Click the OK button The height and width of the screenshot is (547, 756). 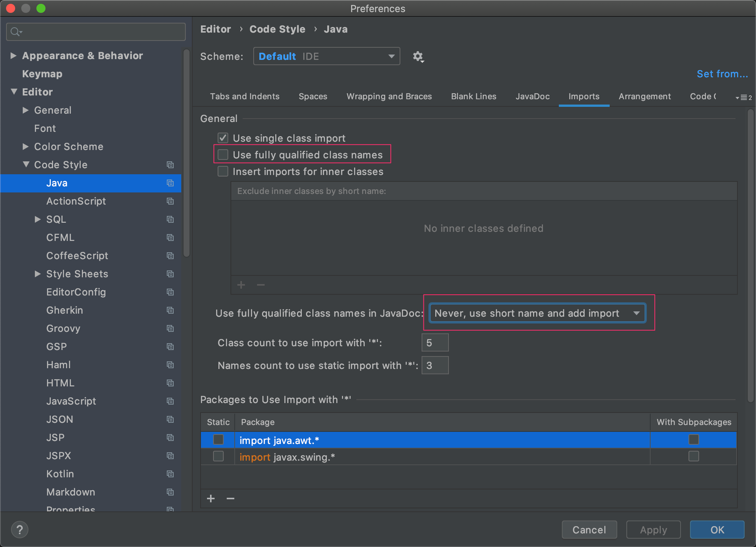pyautogui.click(x=717, y=530)
